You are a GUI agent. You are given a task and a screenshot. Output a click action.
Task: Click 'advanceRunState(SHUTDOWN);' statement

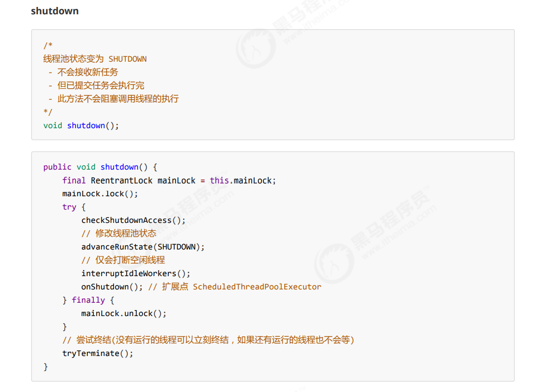(x=143, y=247)
